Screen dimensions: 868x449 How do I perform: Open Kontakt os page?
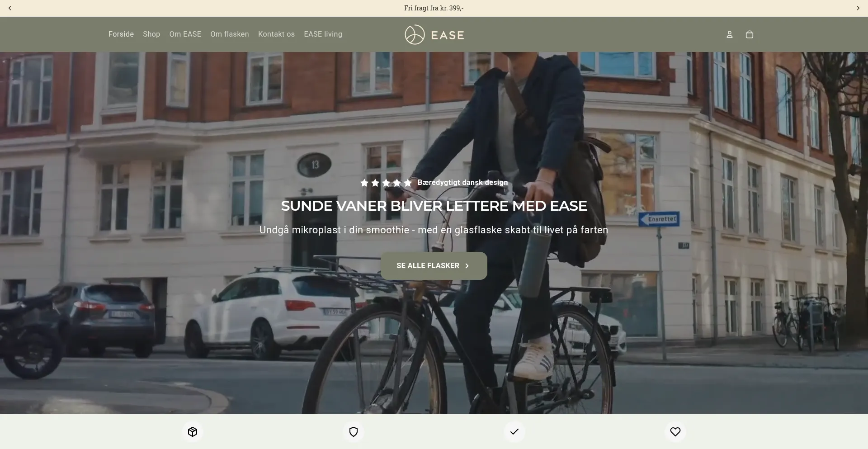click(276, 34)
